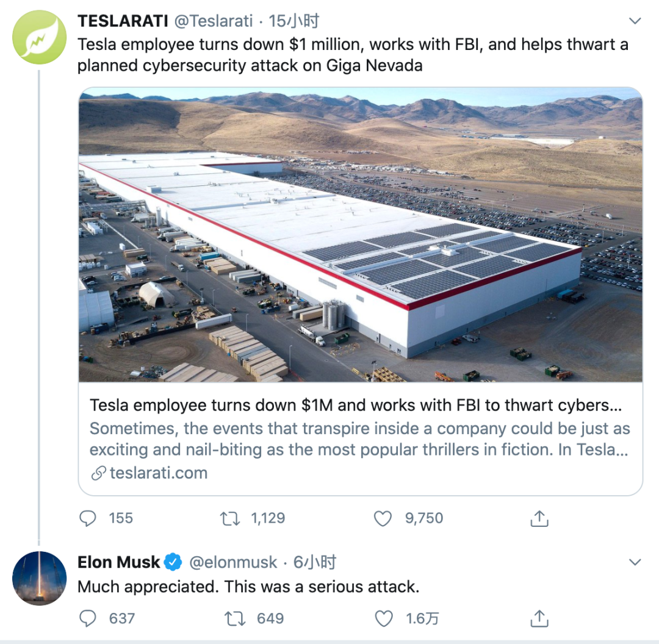The image size is (659, 644).
Task: Reply to Elon Musk's tweet
Action: point(88,618)
